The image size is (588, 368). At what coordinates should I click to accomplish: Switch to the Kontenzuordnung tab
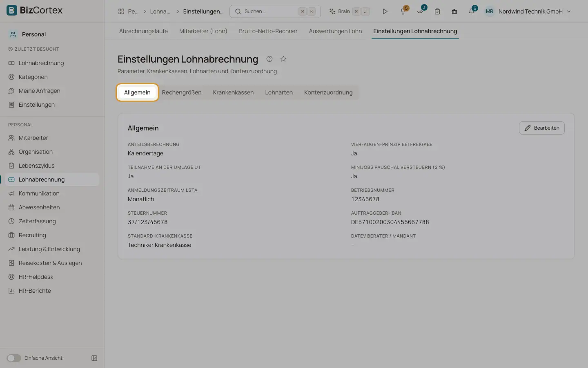coord(328,92)
